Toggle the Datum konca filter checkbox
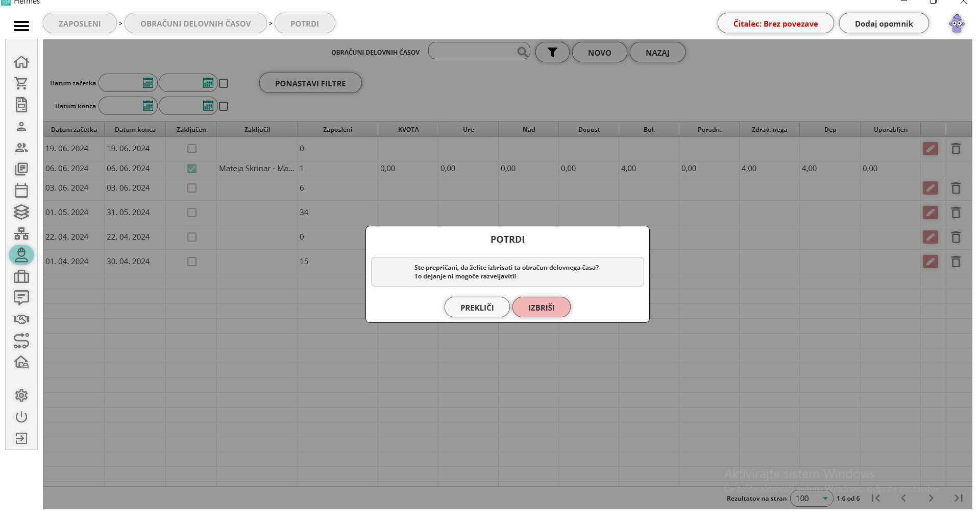The width and height of the screenshot is (980, 518). tap(224, 106)
